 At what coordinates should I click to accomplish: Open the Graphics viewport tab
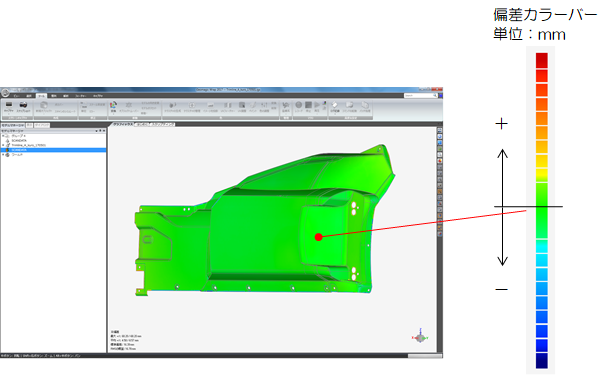[x=122, y=125]
